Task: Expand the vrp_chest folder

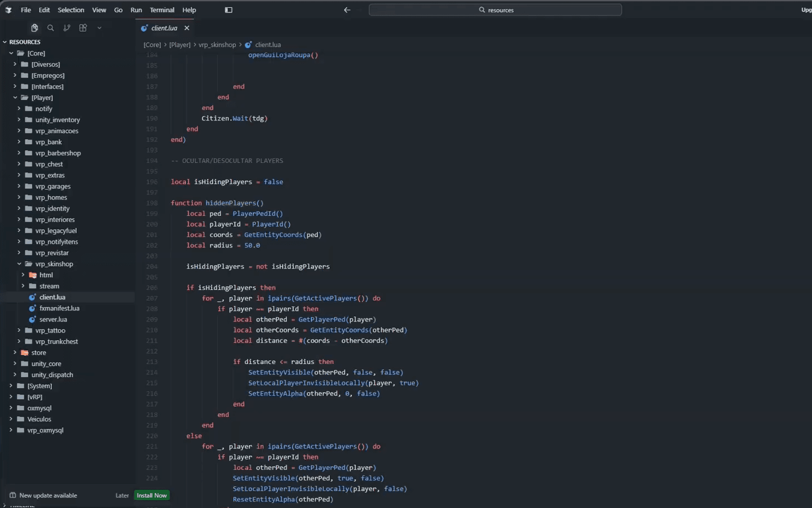Action: (67, 164)
